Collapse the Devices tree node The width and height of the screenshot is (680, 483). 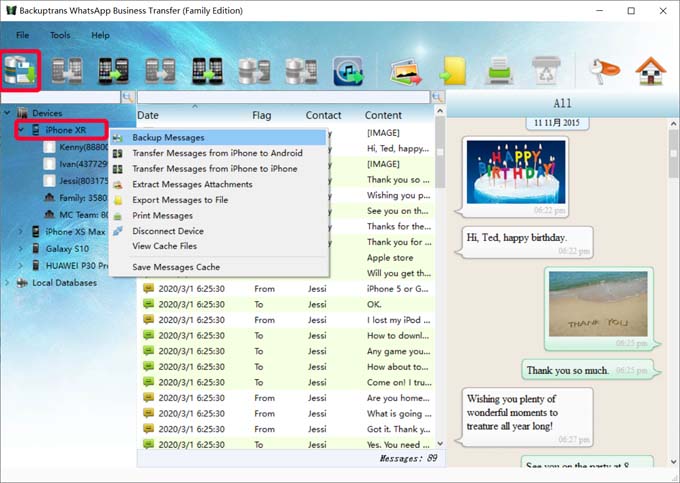[x=7, y=113]
